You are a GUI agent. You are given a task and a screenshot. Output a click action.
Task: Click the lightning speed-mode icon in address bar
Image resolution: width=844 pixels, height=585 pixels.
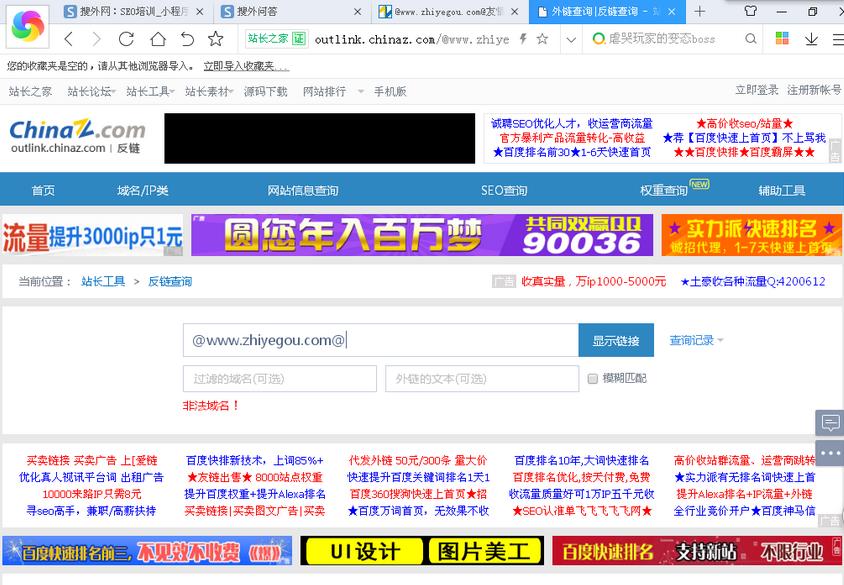tap(523, 38)
